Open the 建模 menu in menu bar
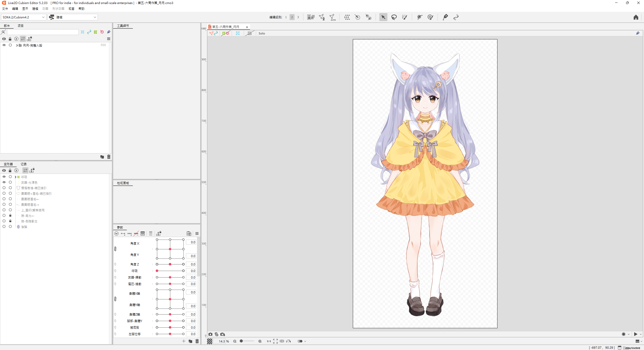The width and height of the screenshot is (644, 350). (35, 9)
